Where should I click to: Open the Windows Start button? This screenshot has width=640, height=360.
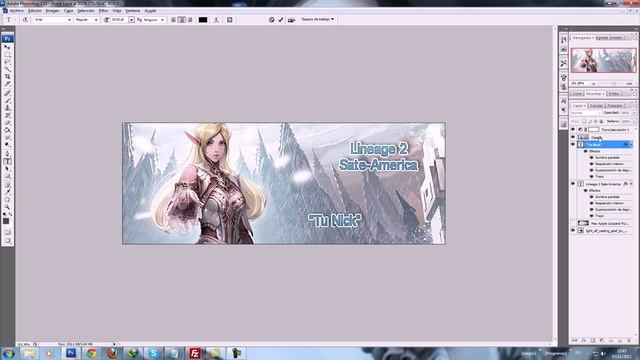tap(9, 353)
